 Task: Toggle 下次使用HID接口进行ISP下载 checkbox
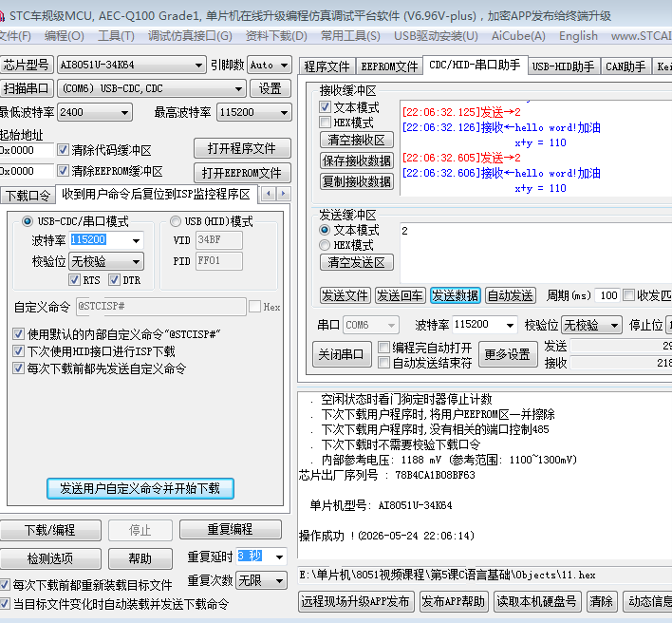18,351
